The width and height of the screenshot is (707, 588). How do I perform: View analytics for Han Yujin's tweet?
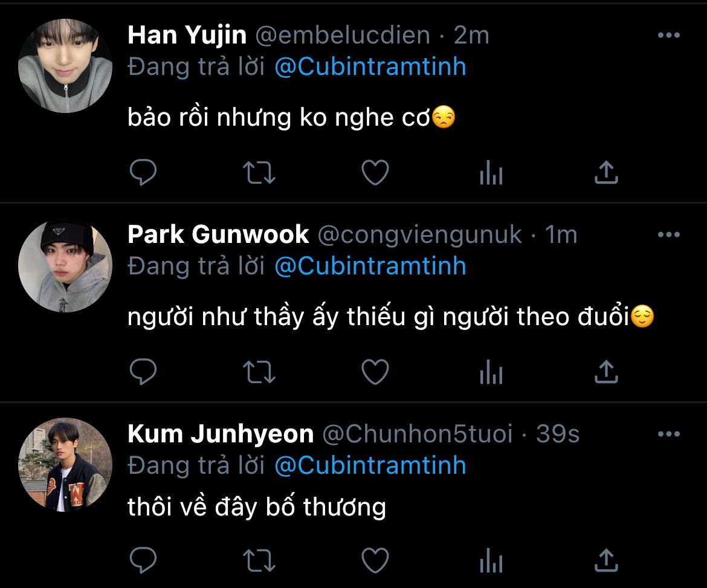491,173
